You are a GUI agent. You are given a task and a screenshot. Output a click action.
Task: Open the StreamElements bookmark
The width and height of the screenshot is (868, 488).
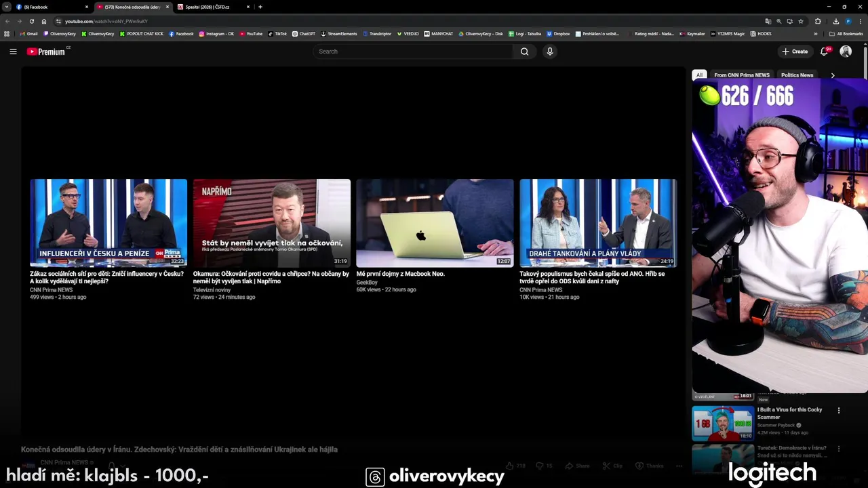point(338,34)
